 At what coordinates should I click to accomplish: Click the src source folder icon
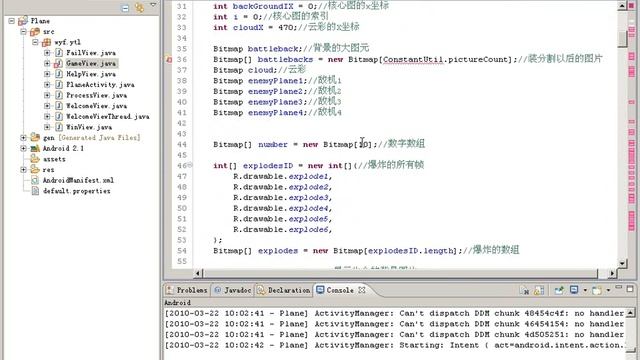pyautogui.click(x=35, y=31)
